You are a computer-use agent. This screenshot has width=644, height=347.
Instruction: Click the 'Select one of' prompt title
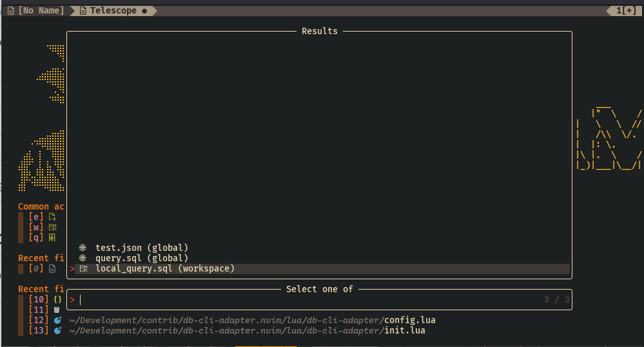[320, 289]
